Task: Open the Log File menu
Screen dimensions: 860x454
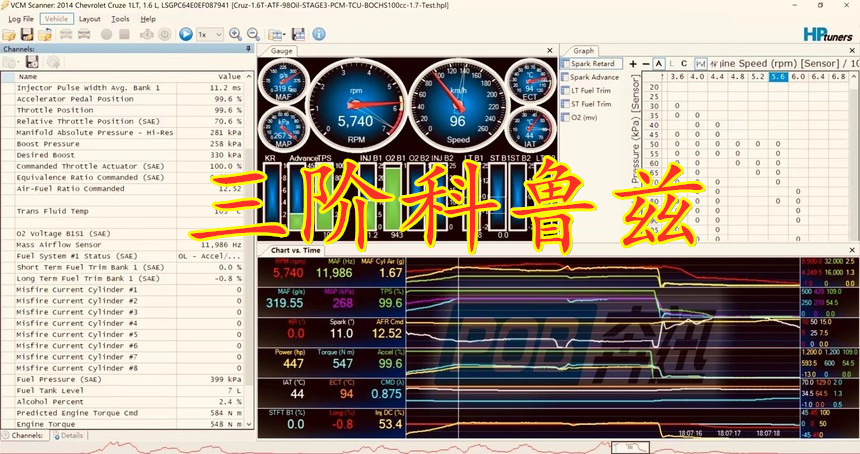Action: [x=21, y=19]
